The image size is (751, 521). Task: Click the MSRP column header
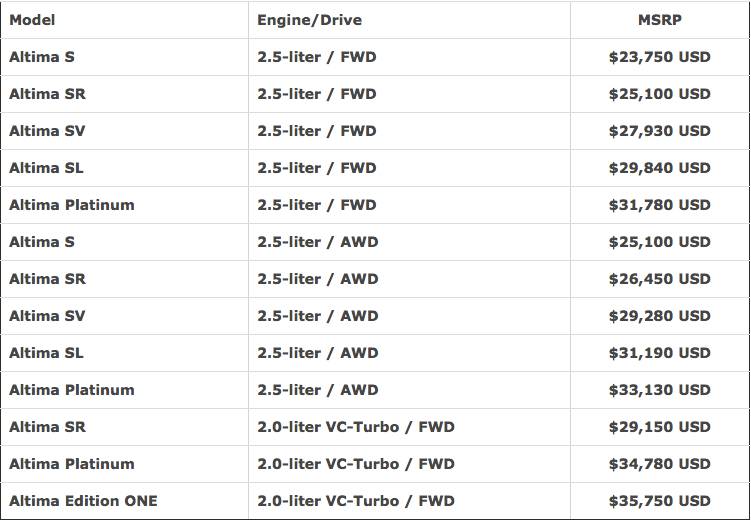[x=659, y=20]
